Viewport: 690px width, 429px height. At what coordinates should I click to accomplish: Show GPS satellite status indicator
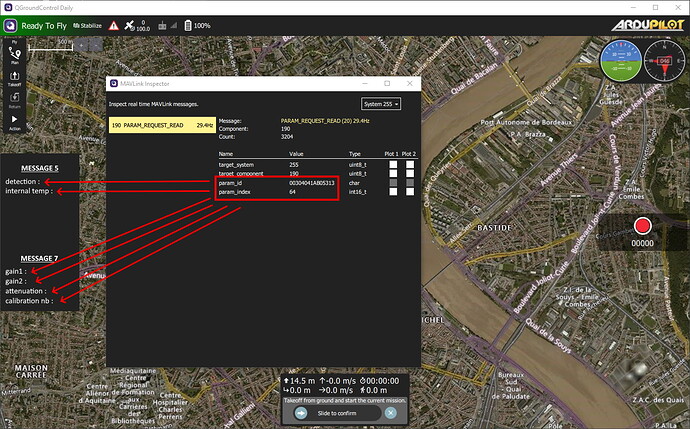click(137, 26)
